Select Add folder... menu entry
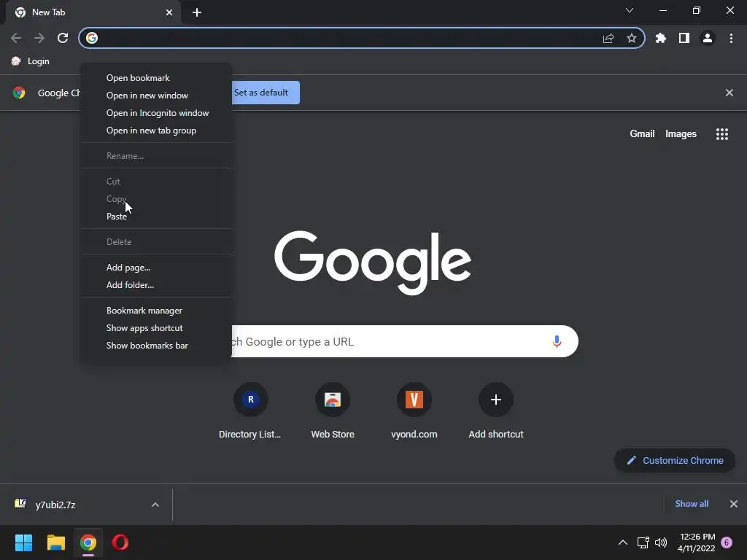Image resolution: width=747 pixels, height=560 pixels. (156, 285)
